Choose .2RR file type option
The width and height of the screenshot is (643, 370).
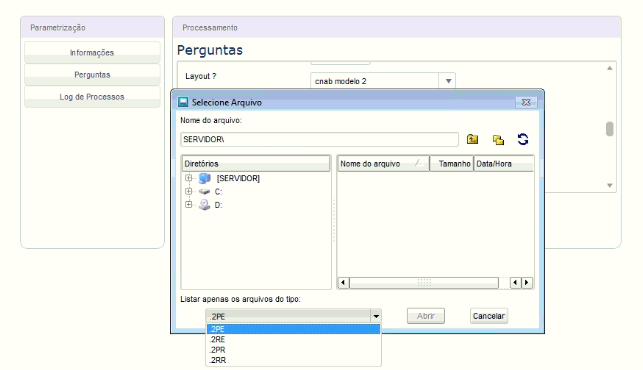pyautogui.click(x=293, y=360)
